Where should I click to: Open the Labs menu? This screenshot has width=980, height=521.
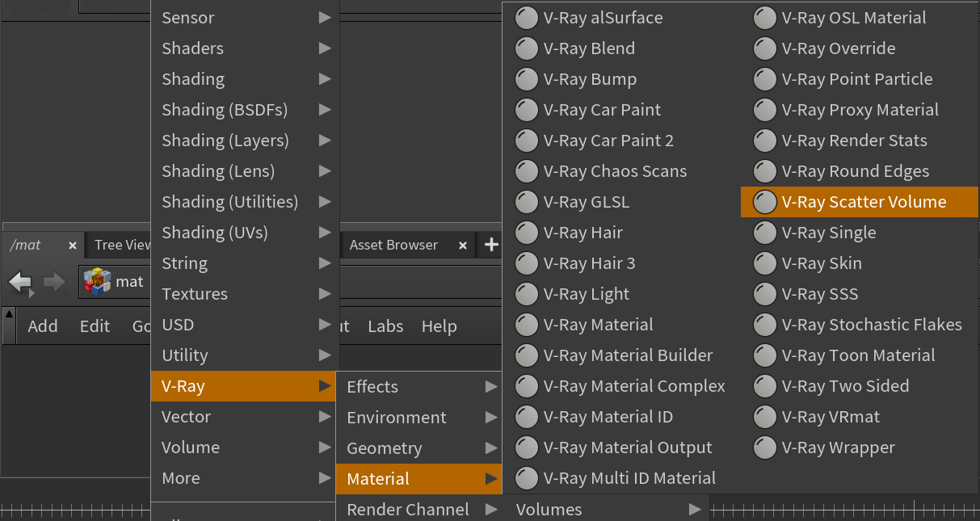tap(385, 326)
